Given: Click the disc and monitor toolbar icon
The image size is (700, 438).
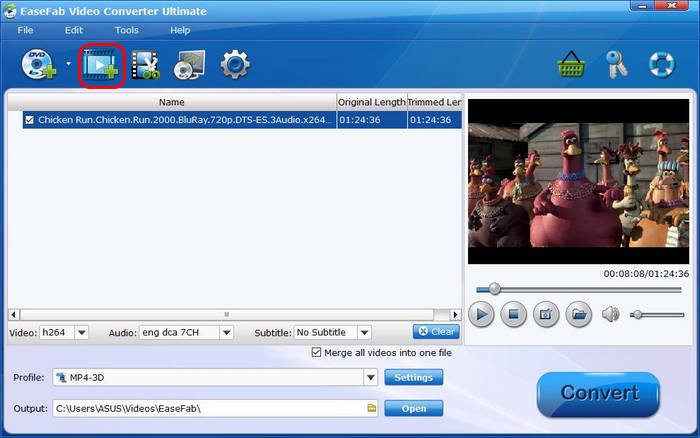Looking at the screenshot, I should (x=190, y=65).
